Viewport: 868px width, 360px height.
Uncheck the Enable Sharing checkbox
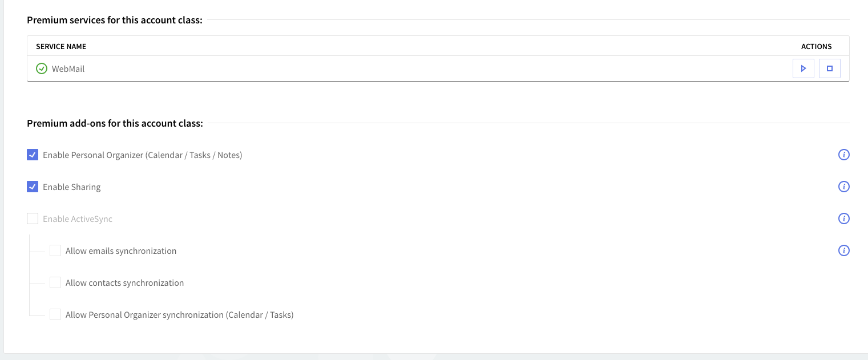click(33, 187)
